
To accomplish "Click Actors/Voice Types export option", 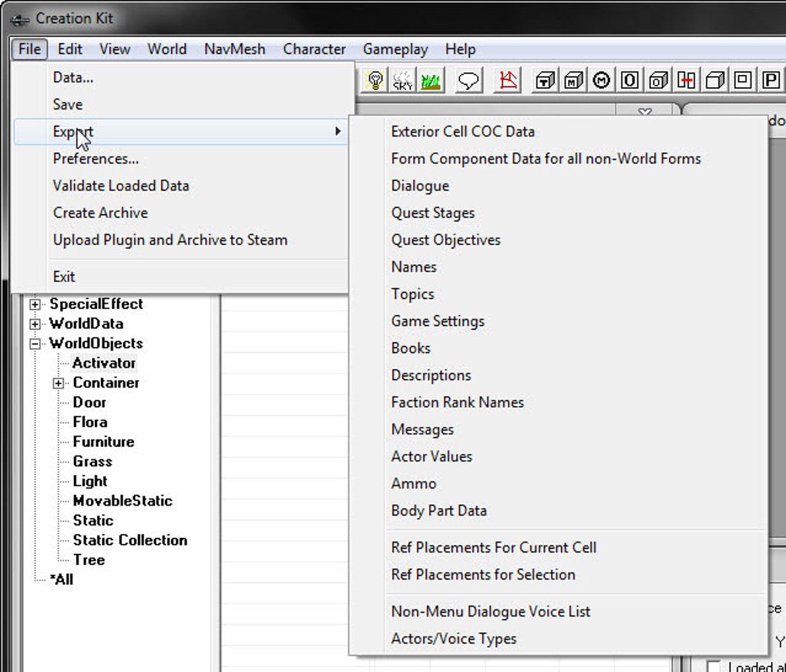I will click(454, 638).
